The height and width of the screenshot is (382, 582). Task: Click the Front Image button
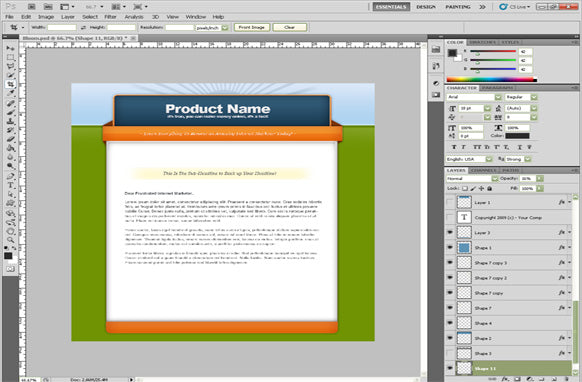click(x=252, y=27)
